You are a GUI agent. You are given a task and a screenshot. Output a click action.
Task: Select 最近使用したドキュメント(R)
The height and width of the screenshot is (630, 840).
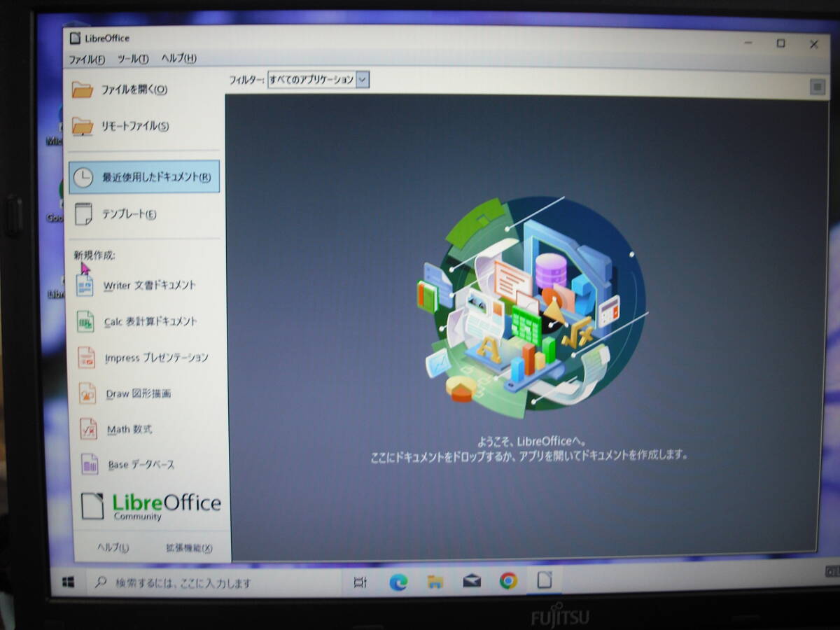[x=144, y=177]
